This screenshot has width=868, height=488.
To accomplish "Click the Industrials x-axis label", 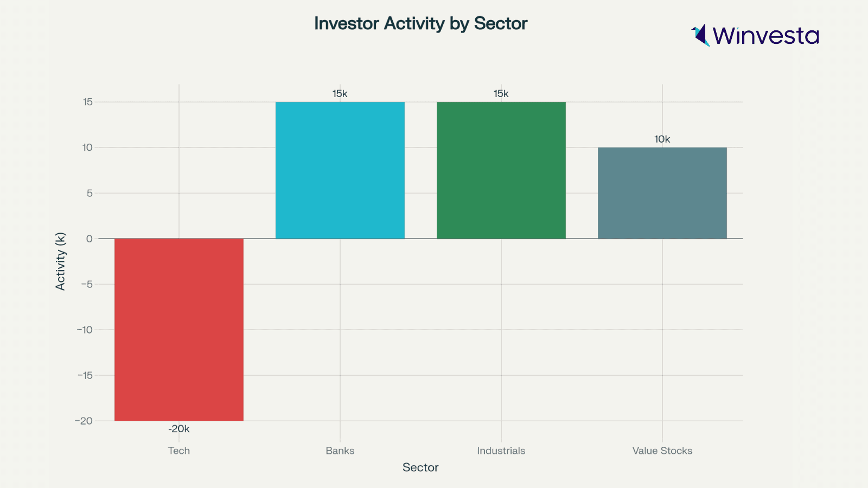I will [x=501, y=451].
